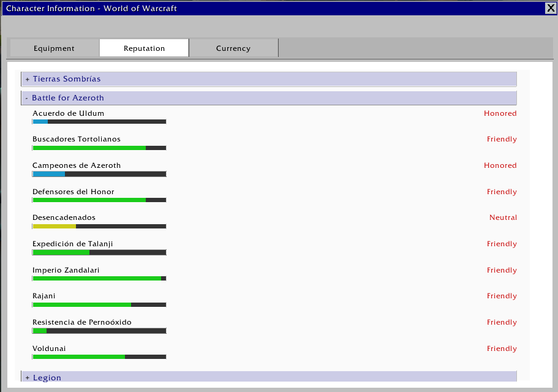The height and width of the screenshot is (392, 558).
Task: Switch to the Equipment tab
Action: point(55,48)
